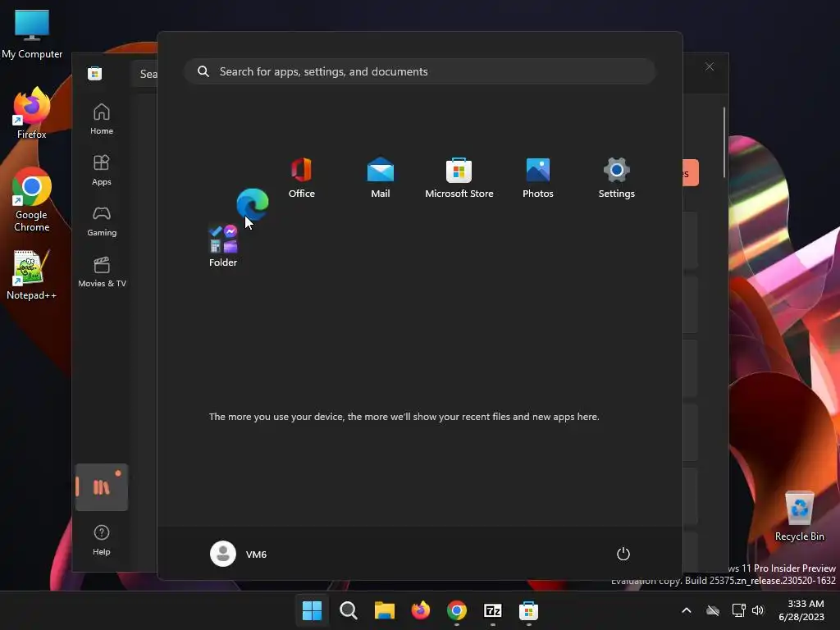The height and width of the screenshot is (630, 840).
Task: Click the cloud sync tray icon
Action: click(713, 610)
